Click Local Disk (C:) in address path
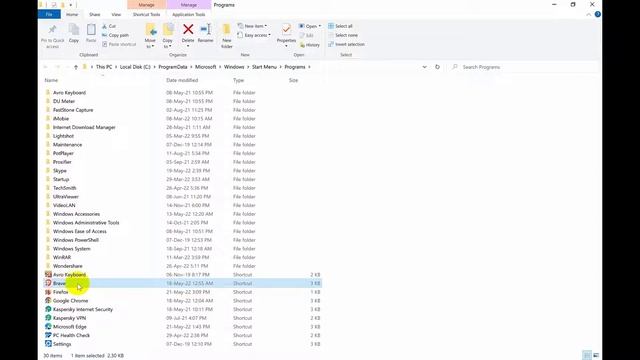This screenshot has width=640, height=360. pos(135,67)
